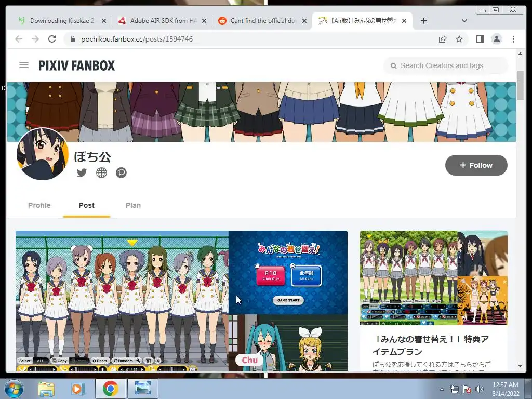The height and width of the screenshot is (399, 532).
Task: Switch to the Plan tab
Action: pyautogui.click(x=133, y=205)
